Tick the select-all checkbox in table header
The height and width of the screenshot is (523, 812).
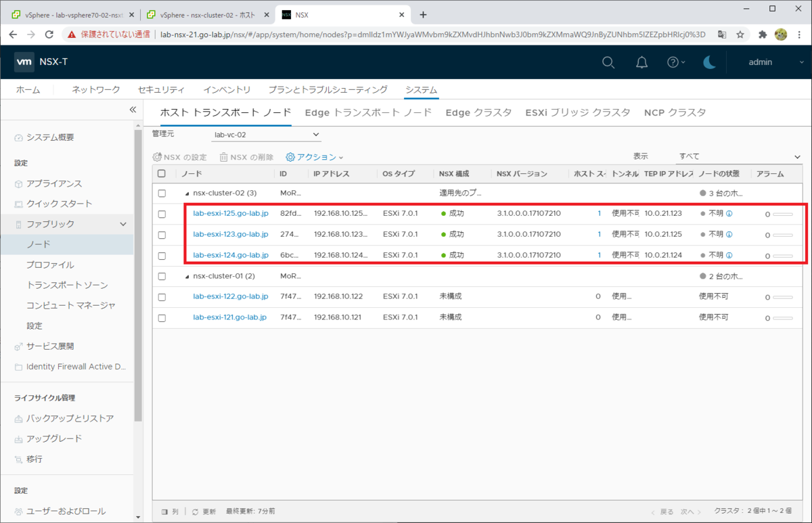point(162,174)
